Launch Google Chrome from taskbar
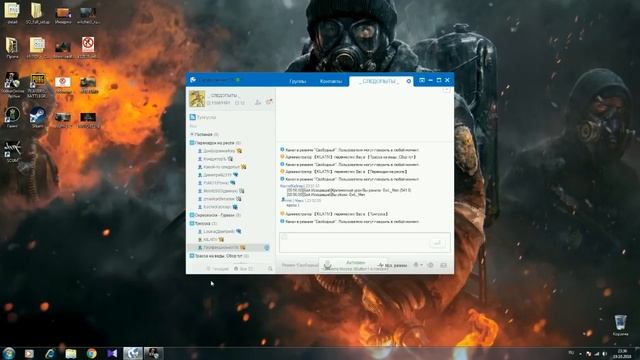The width and height of the screenshot is (640, 360). tap(91, 353)
